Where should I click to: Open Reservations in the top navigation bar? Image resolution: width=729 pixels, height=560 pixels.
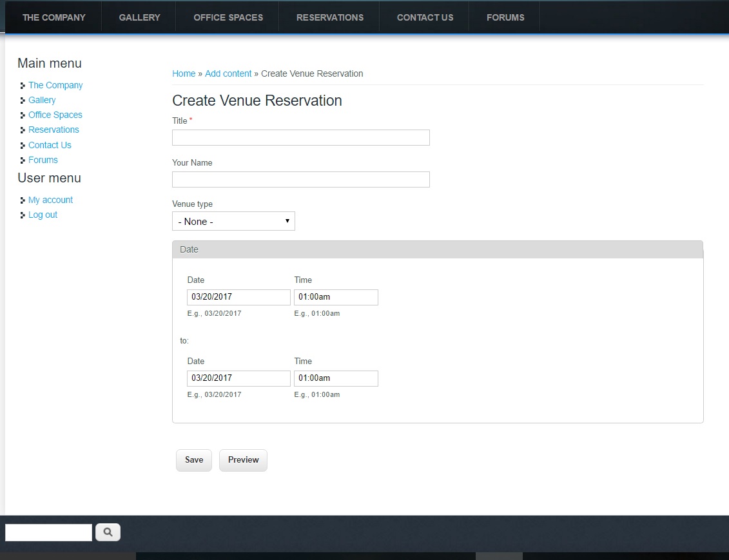pyautogui.click(x=329, y=17)
